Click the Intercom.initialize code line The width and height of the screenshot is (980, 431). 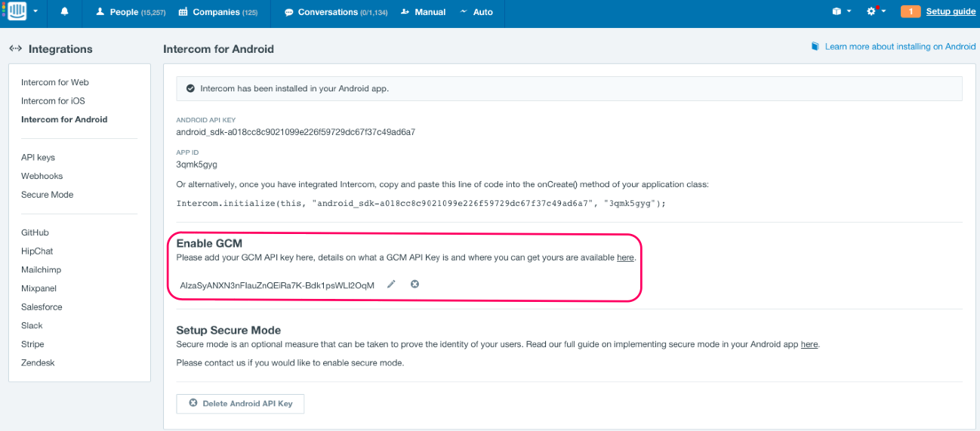pos(421,204)
